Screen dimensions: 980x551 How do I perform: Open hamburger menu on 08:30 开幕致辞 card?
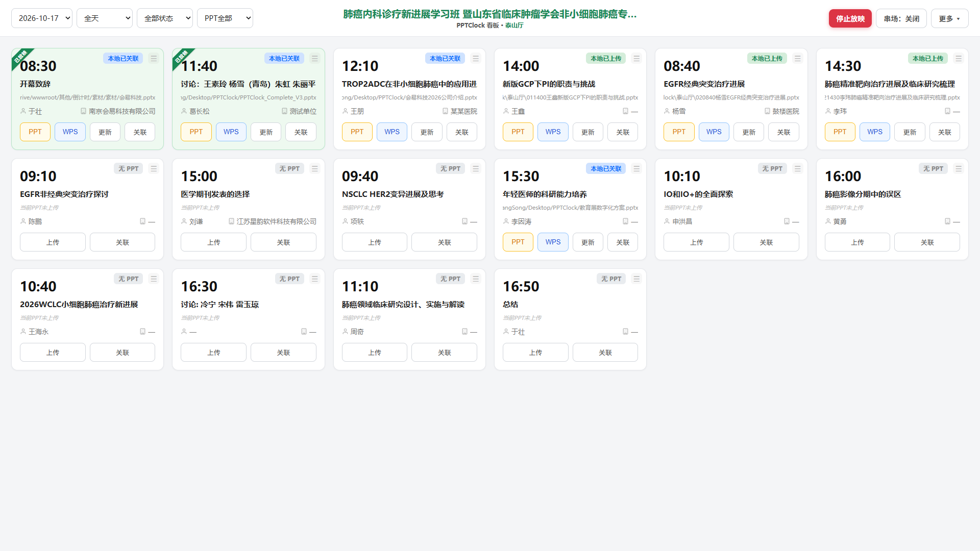[154, 59]
